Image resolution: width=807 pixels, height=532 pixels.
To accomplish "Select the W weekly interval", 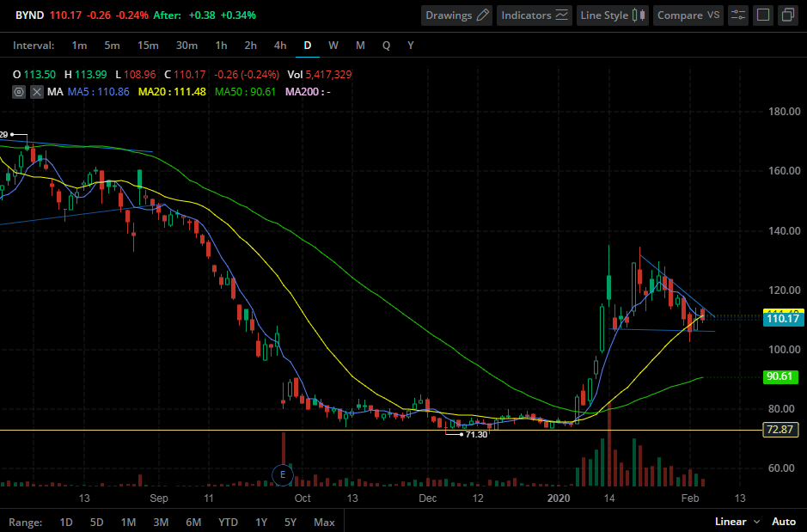I will click(x=333, y=46).
